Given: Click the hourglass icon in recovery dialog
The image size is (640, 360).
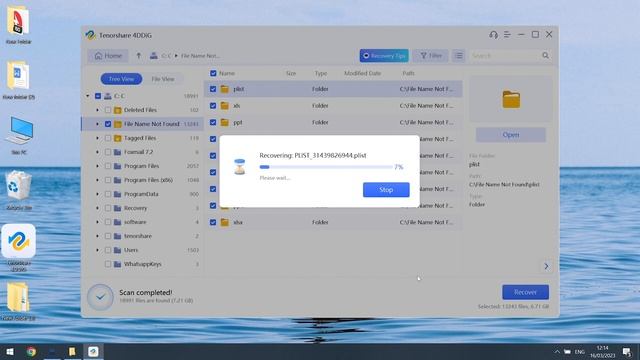Looking at the screenshot, I should [240, 167].
